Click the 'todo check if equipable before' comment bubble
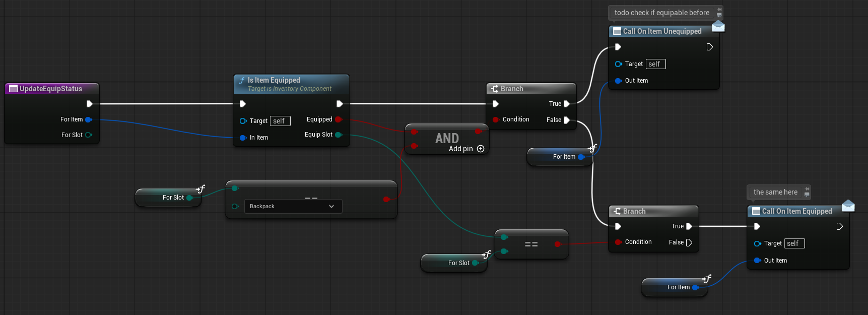 (x=661, y=13)
